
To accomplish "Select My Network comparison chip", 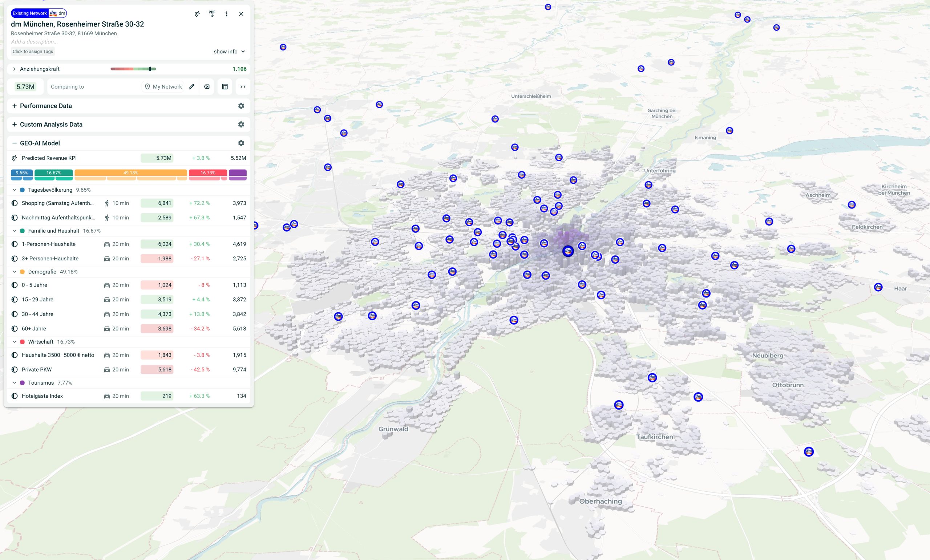I will pos(163,87).
